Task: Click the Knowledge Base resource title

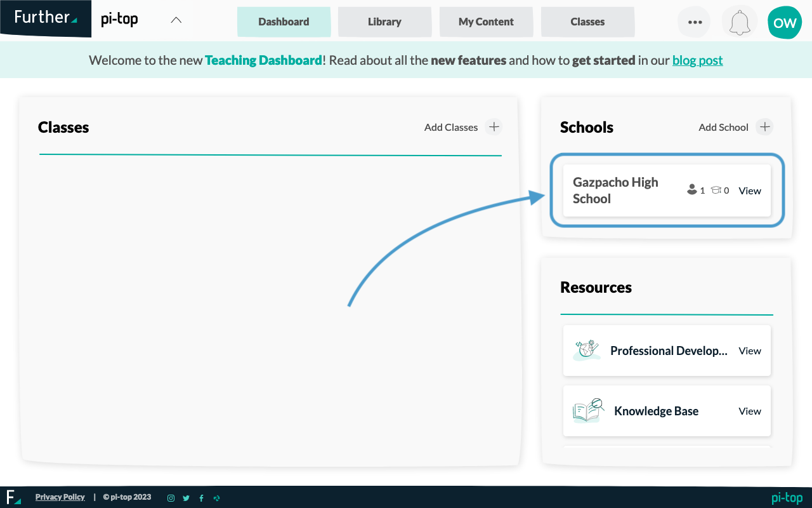Action: 656,411
